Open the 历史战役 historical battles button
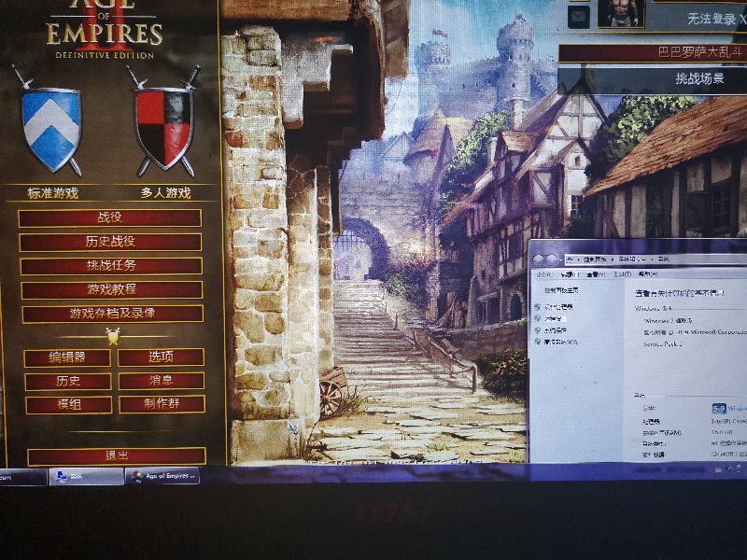This screenshot has height=560, width=747. pos(110,242)
